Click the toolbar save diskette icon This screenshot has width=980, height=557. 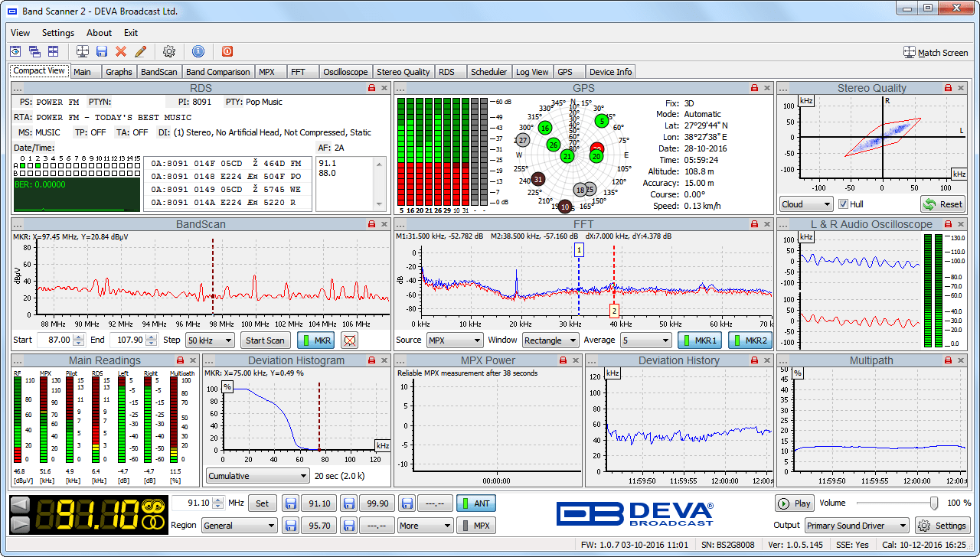[x=102, y=51]
